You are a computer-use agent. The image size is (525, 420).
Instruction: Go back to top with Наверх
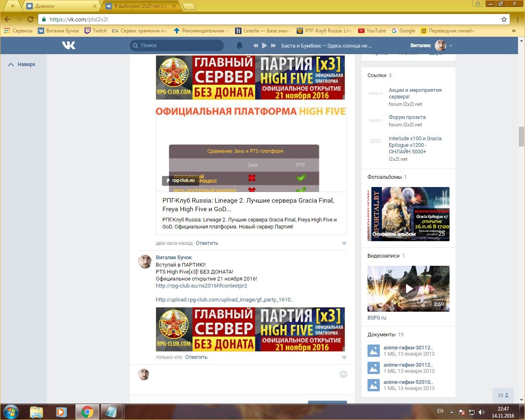pos(22,64)
